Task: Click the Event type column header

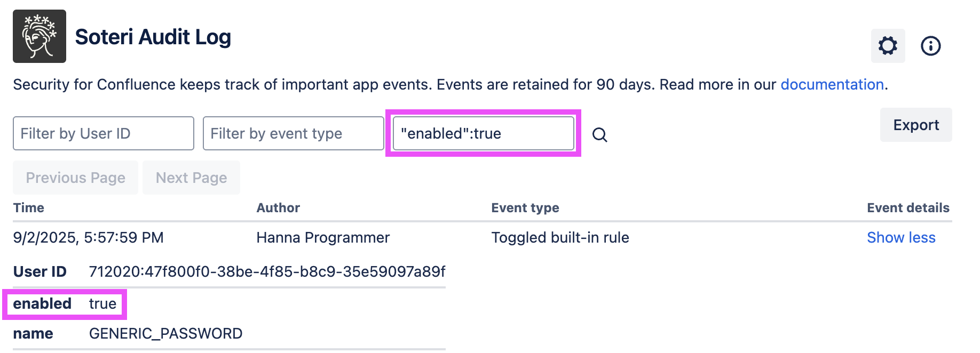Action: (525, 207)
